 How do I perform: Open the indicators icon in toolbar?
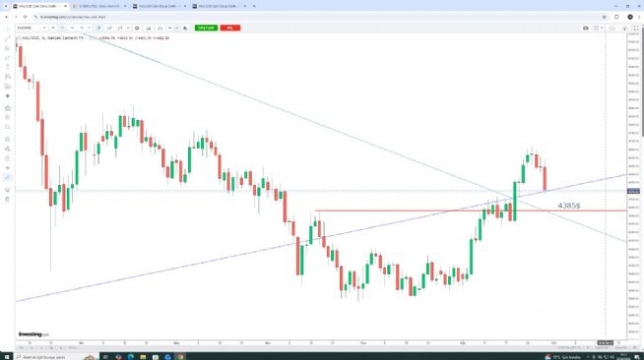point(120,28)
